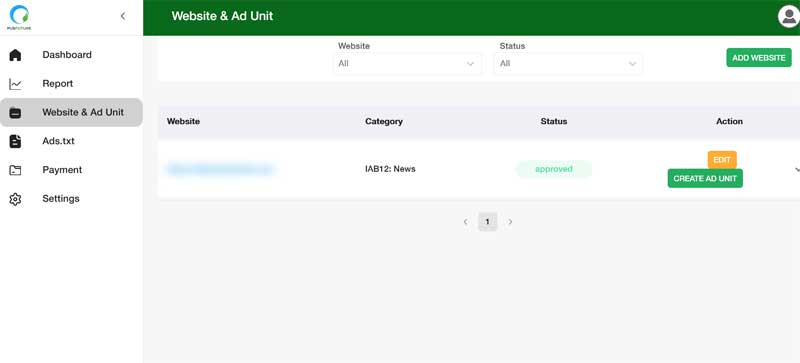Expand the website row with the chevron
This screenshot has width=800, height=363.
797,170
